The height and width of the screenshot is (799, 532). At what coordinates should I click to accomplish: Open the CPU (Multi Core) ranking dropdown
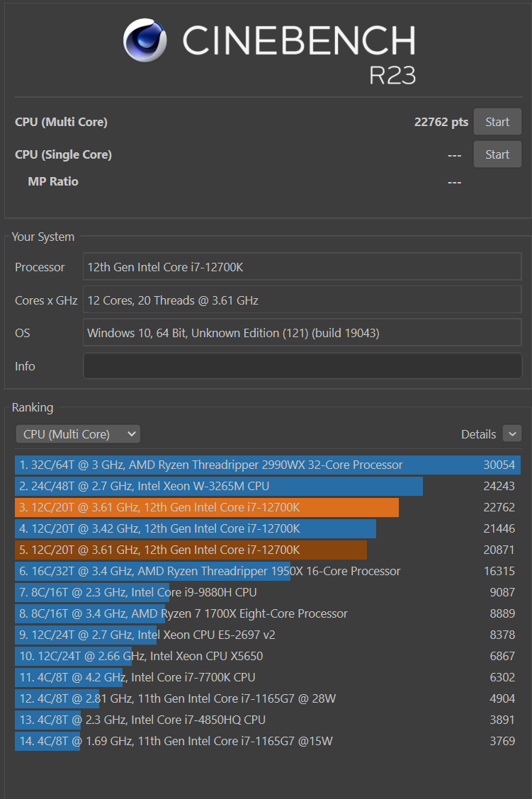pyautogui.click(x=77, y=433)
